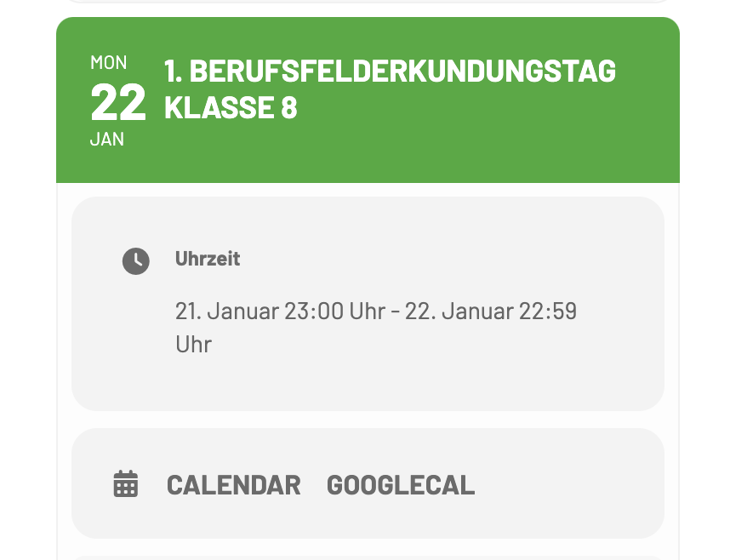Screen dimensions: 730x560
Task: Select the MON weekday label
Action: 108,62
